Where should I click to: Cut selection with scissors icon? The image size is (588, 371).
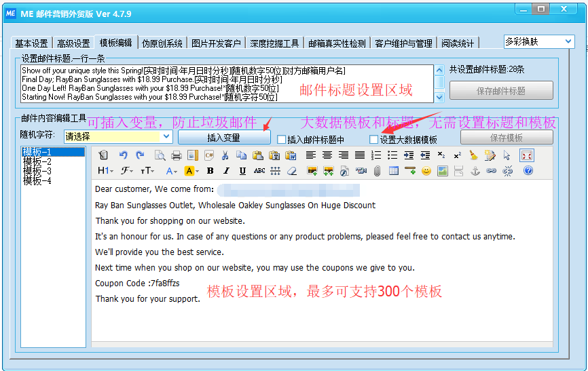point(225,155)
